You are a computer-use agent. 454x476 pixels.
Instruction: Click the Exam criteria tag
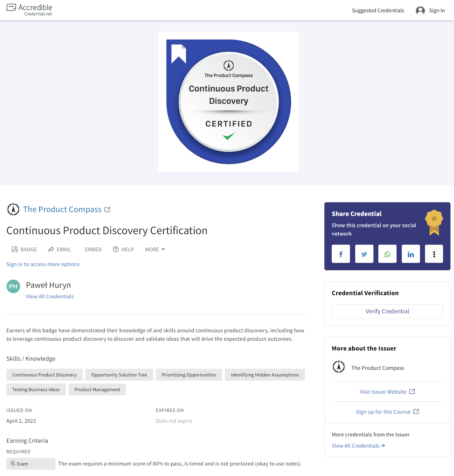[31, 464]
